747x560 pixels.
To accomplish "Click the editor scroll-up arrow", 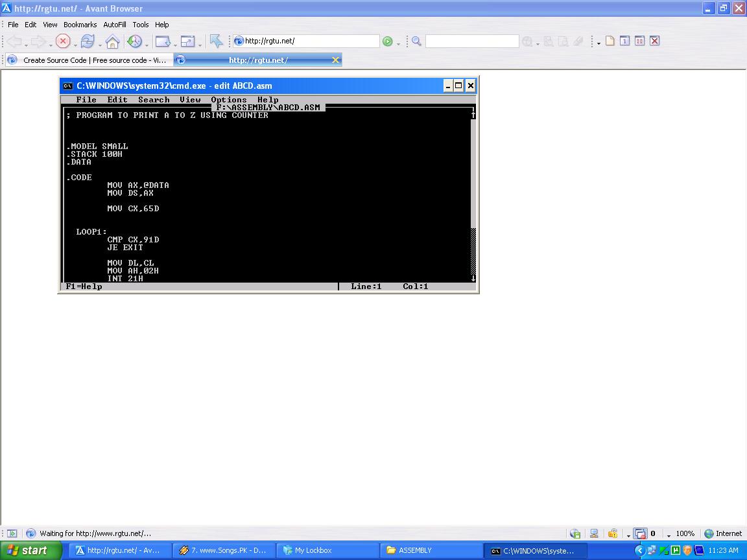I will tap(473, 115).
